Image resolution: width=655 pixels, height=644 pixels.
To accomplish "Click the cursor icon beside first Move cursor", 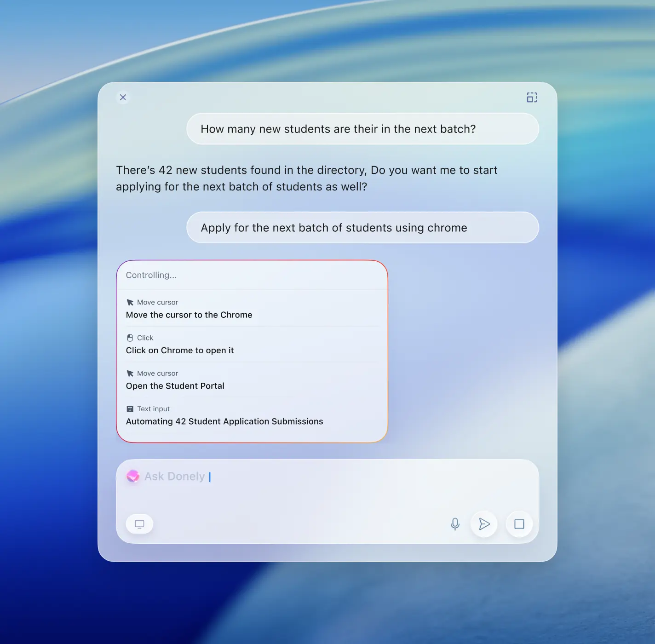I will [130, 302].
